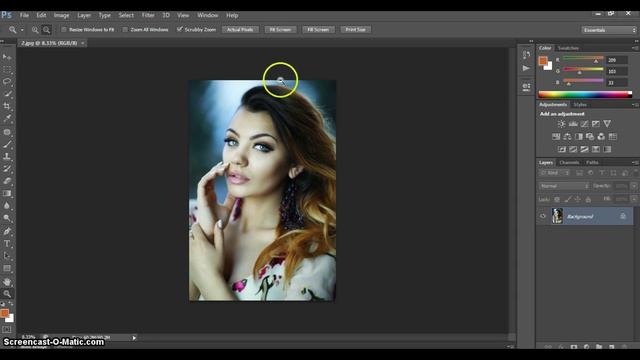
Task: Select the Quick Selection tool
Action: click(x=7, y=94)
